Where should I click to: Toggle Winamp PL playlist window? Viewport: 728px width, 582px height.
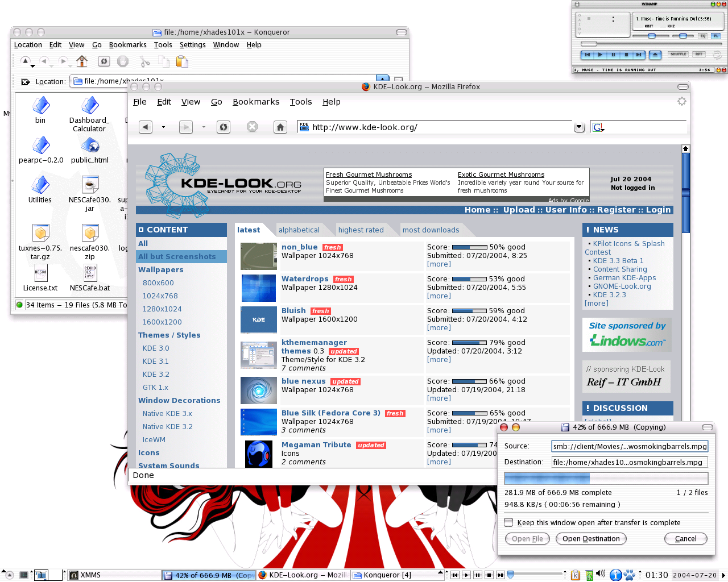click(x=715, y=36)
